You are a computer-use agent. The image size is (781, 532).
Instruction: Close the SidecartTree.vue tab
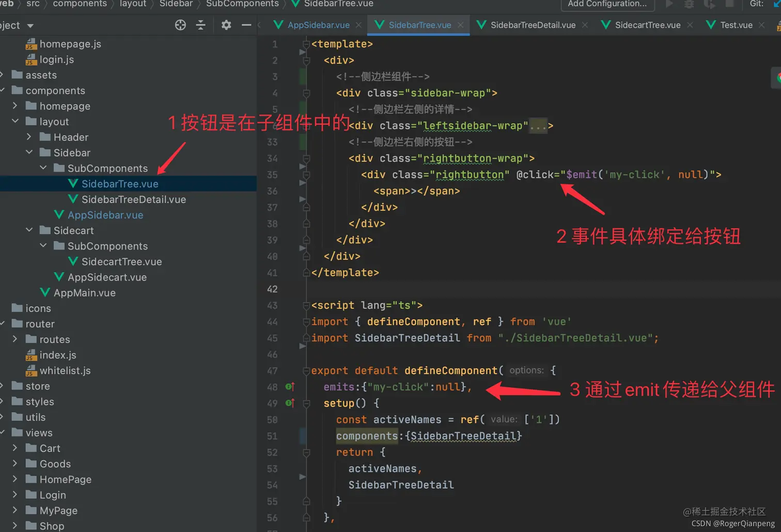(x=690, y=25)
